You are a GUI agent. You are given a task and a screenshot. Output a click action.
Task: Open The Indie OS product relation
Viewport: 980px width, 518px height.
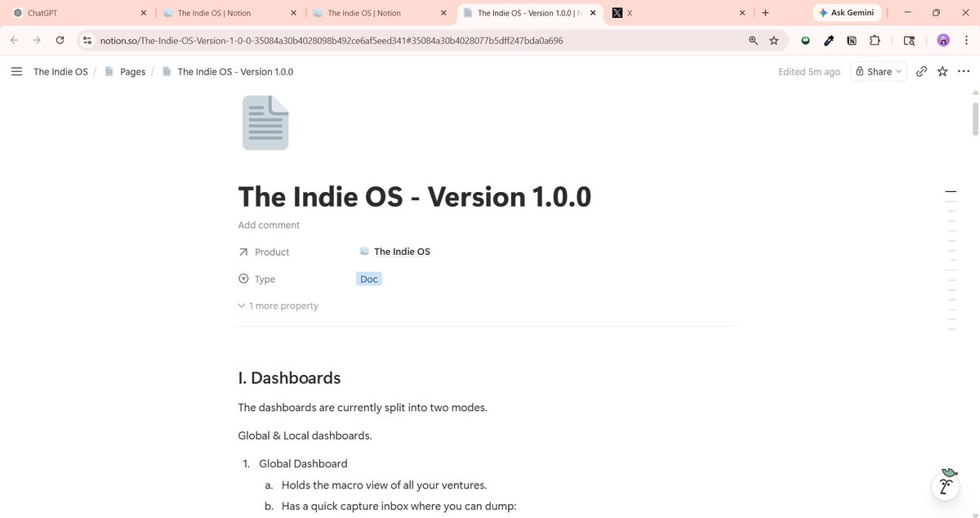pos(395,252)
